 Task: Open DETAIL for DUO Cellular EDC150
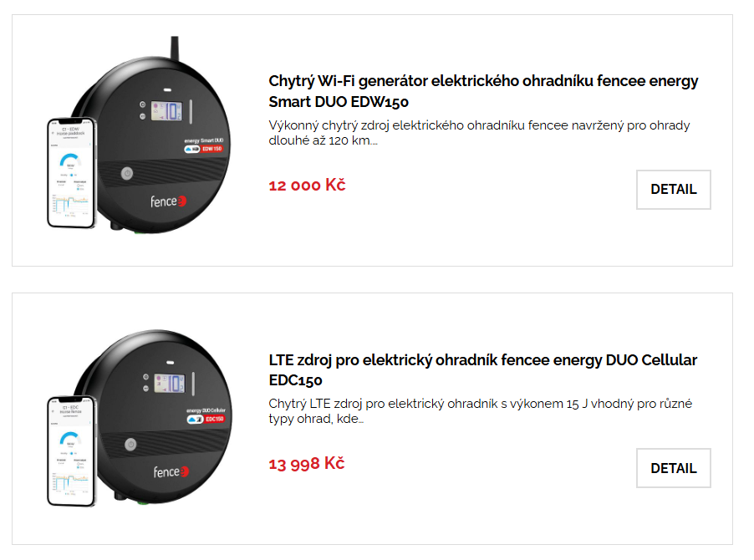point(673,468)
